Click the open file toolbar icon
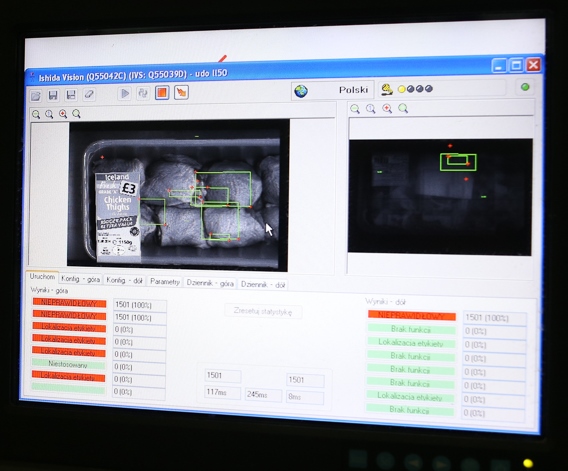This screenshot has width=568, height=471. click(36, 96)
